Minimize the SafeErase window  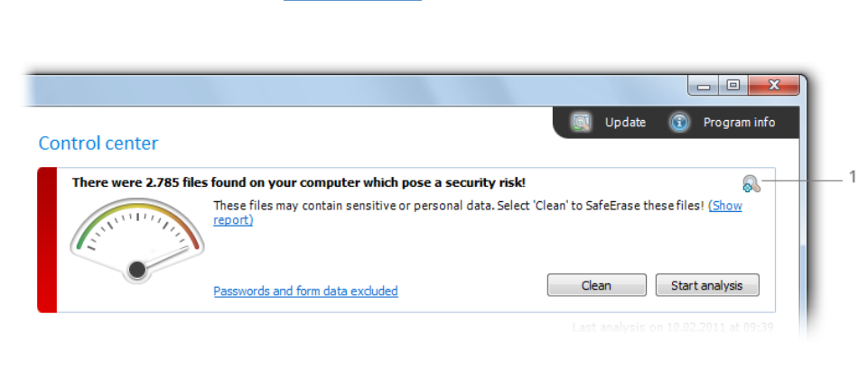(704, 86)
